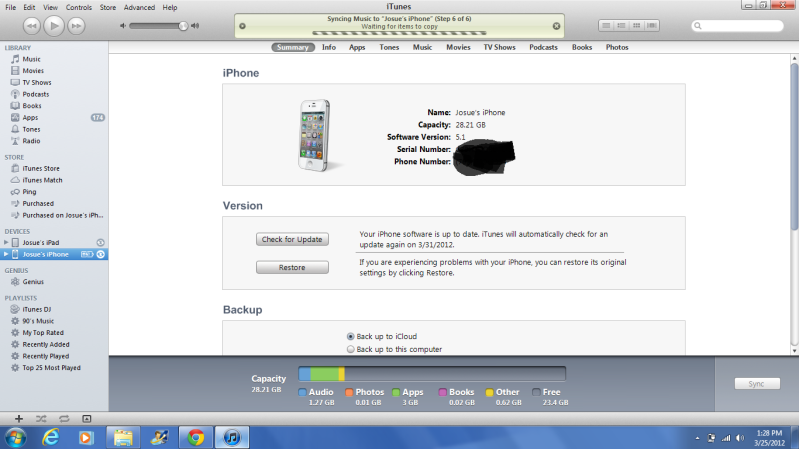The height and width of the screenshot is (449, 799).
Task: Switch to the device Movies tab
Action: (458, 47)
